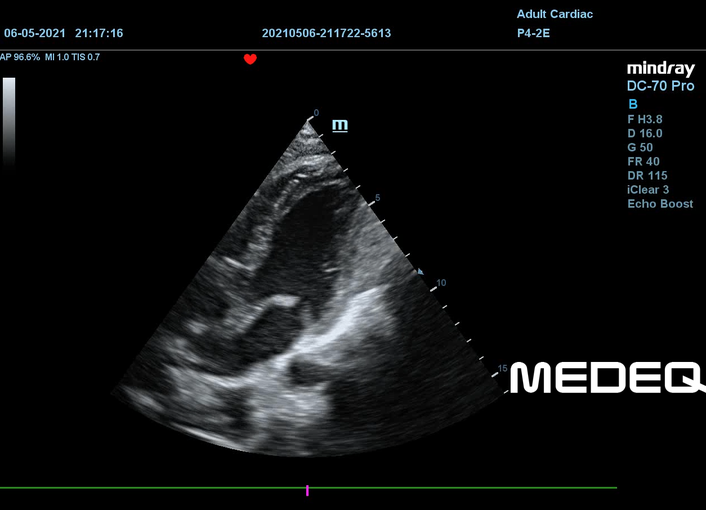
Task: Click the FR 40 frame rate value
Action: tap(643, 161)
